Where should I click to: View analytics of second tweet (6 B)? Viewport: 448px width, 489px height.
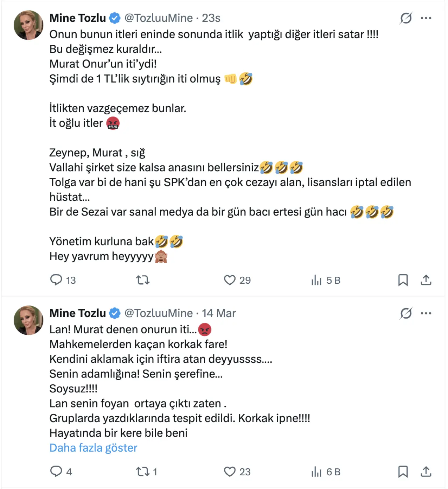click(x=316, y=472)
